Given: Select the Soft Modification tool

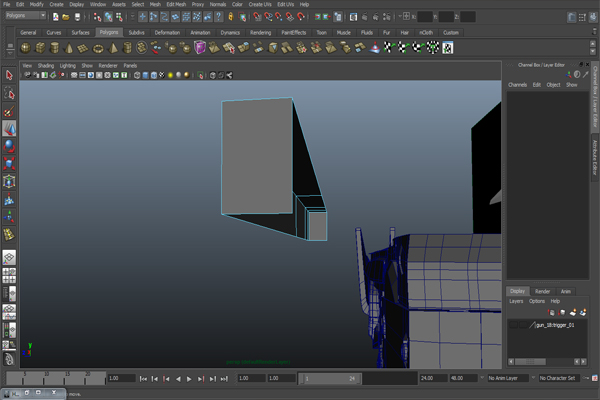Looking at the screenshot, I should tap(9, 199).
